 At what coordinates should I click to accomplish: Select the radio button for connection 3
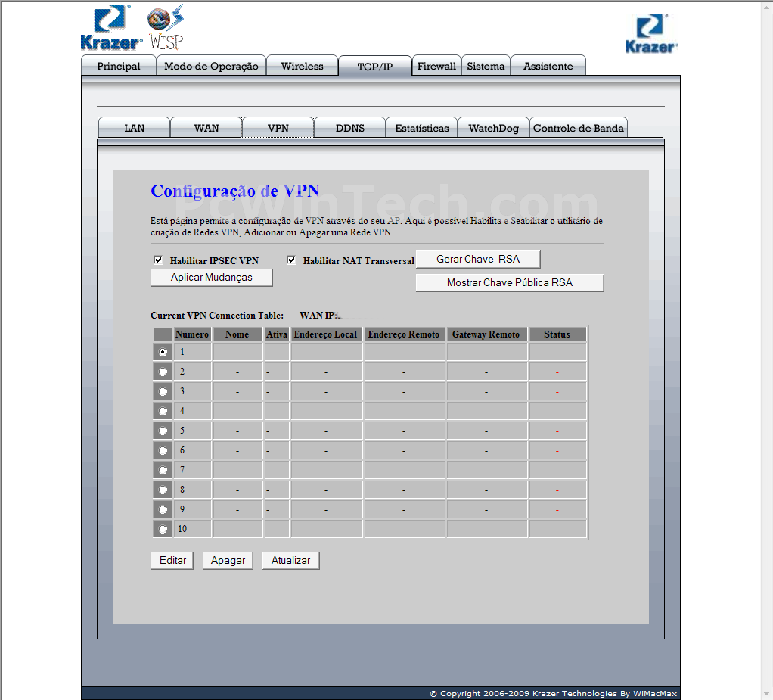(x=163, y=392)
